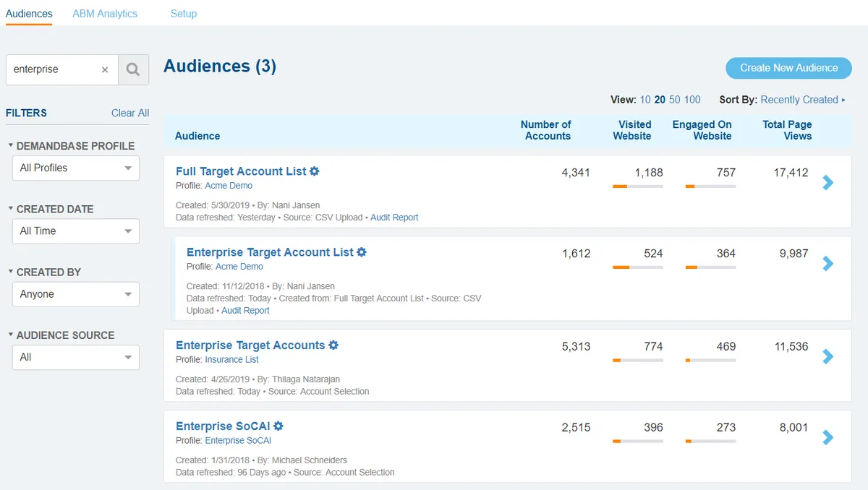868x490 pixels.
Task: Open settings gear for Full Target Account List
Action: pos(315,171)
